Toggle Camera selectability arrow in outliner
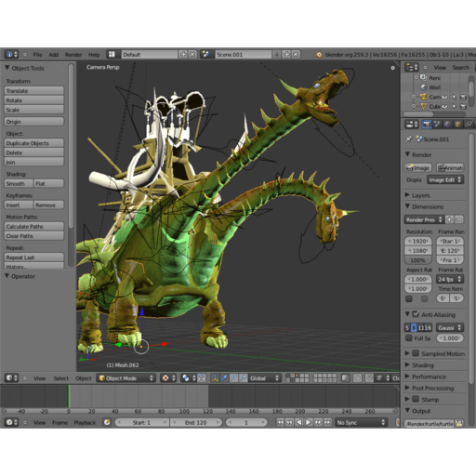 tap(455, 97)
